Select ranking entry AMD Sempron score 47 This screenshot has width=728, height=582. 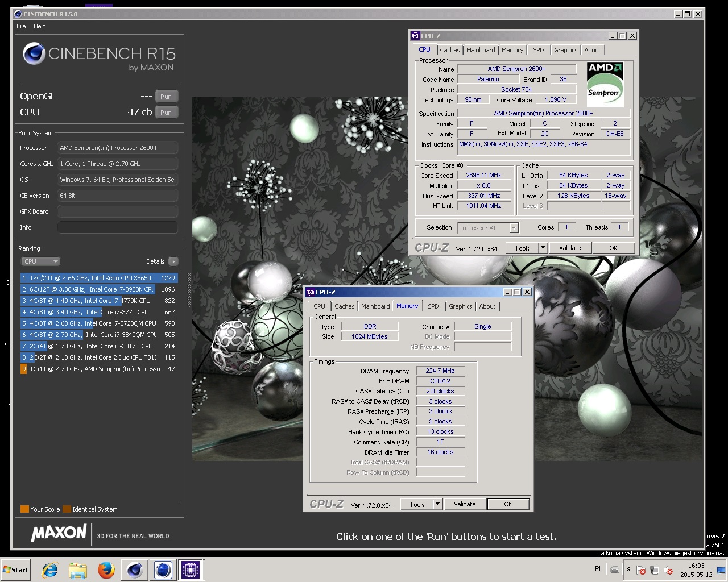pos(99,369)
